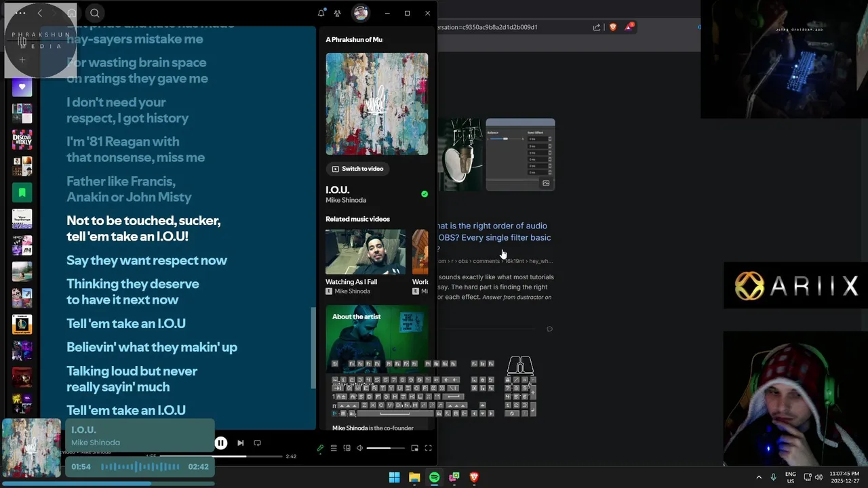Play the Watching As I Fall video
Image resolution: width=868 pixels, height=488 pixels.
point(366,251)
